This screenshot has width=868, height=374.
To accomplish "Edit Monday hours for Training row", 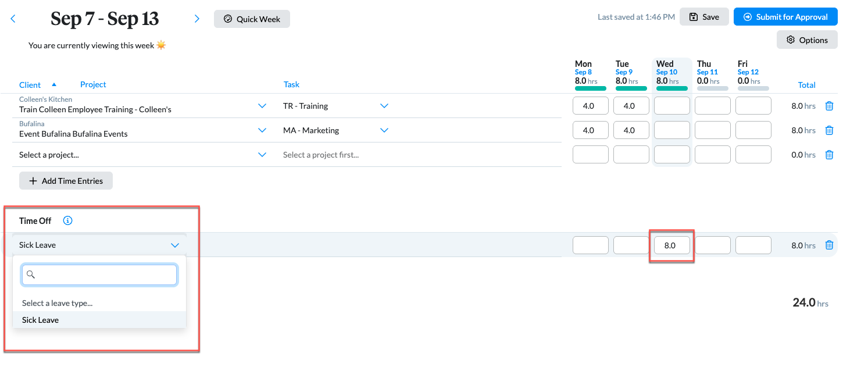I will pos(591,106).
